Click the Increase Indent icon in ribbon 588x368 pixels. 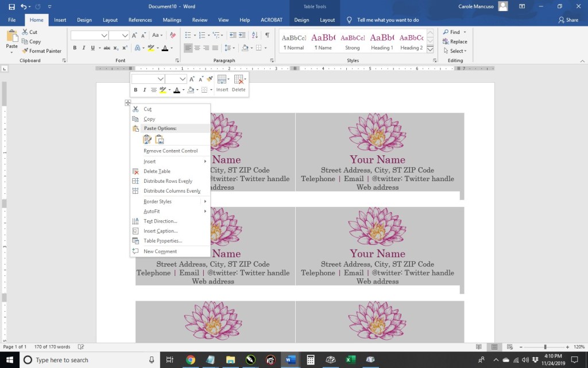click(x=242, y=36)
